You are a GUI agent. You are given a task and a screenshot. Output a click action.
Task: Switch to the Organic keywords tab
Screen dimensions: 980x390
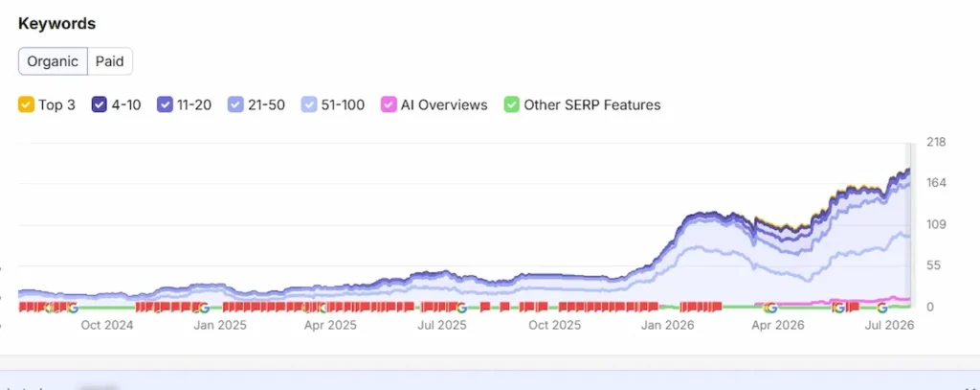(x=54, y=61)
